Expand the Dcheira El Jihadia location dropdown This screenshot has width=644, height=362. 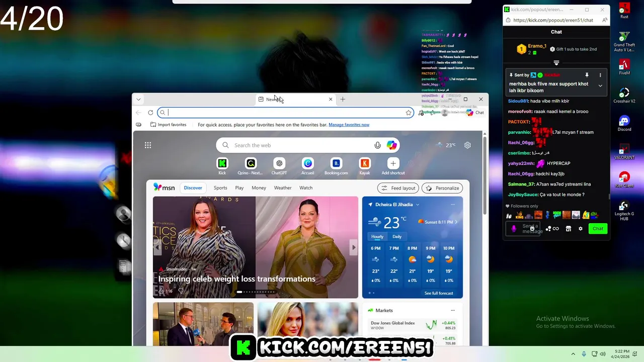tap(418, 205)
